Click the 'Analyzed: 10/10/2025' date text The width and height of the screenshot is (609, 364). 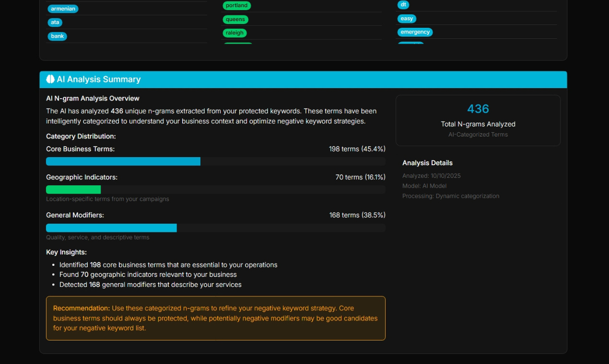tap(431, 176)
